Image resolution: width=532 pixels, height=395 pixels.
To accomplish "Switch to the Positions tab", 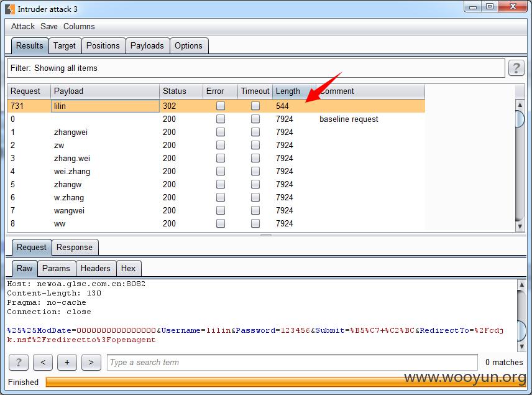I will 103,46.
